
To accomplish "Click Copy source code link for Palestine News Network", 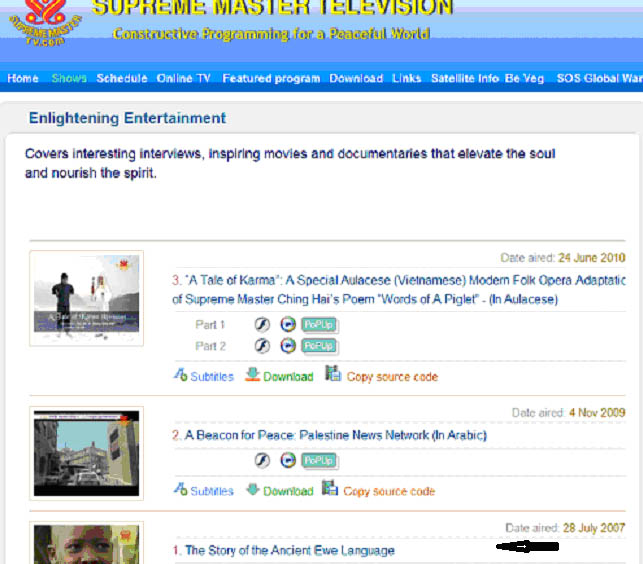I will tap(389, 491).
